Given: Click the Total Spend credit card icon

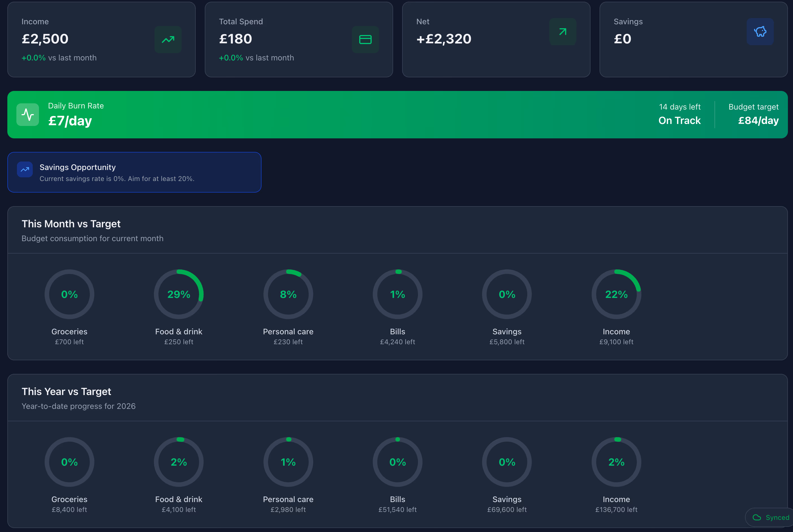Looking at the screenshot, I should click(x=365, y=40).
